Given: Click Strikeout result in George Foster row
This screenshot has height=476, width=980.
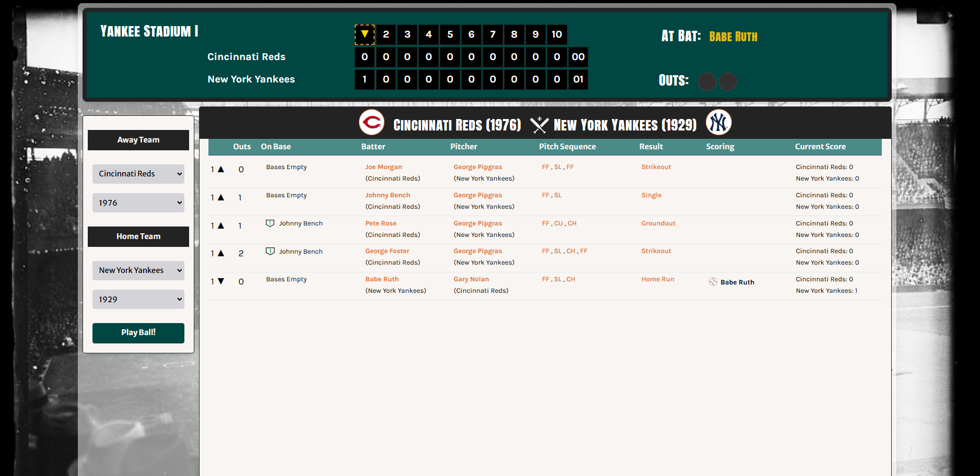Looking at the screenshot, I should coord(656,251).
